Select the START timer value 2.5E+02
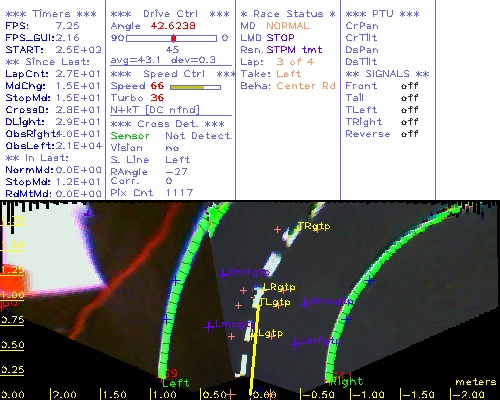 point(78,50)
